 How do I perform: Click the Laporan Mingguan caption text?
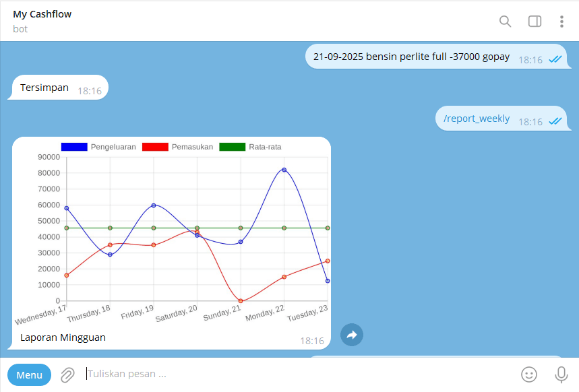point(63,337)
